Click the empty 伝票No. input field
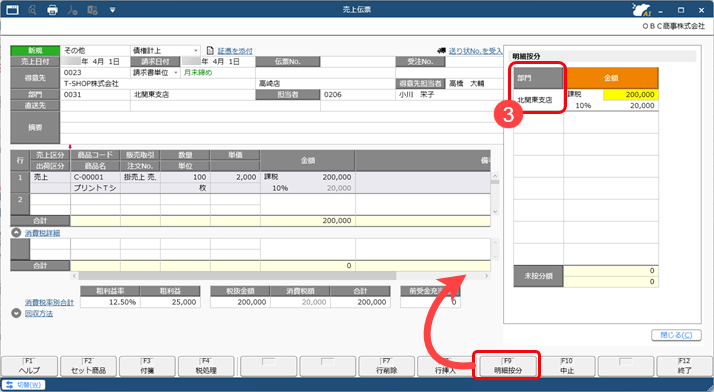Viewport: 714px width, 392px height. [357, 61]
